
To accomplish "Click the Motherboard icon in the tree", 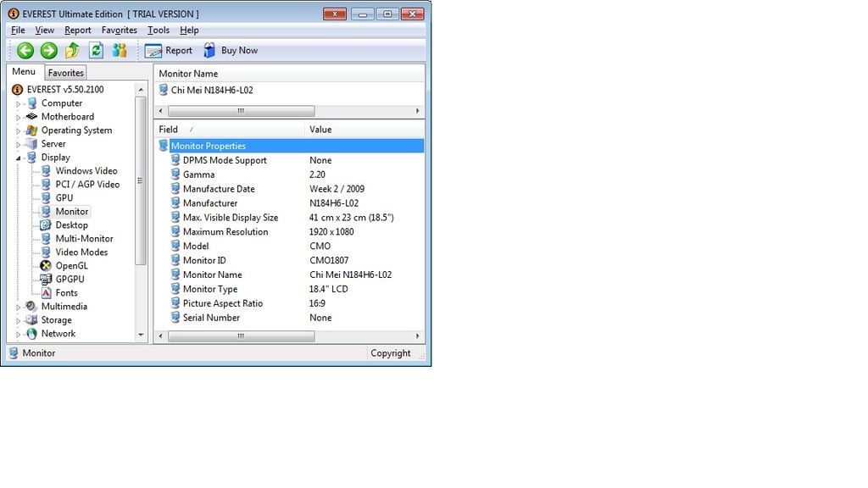I will point(32,116).
